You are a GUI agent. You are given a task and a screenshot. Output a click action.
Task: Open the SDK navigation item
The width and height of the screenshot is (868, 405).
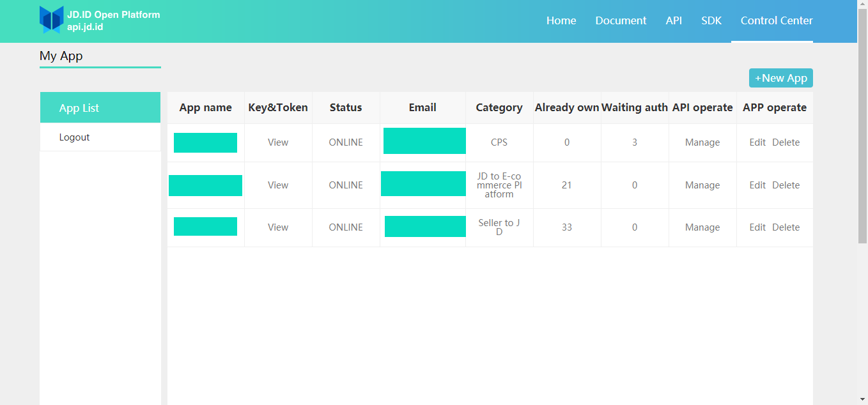click(x=711, y=20)
